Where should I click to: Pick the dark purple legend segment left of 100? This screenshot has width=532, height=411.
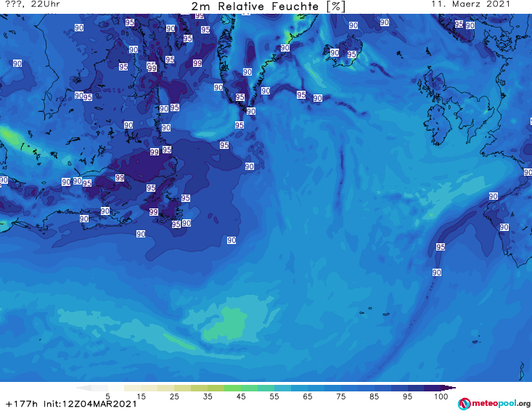433,388
